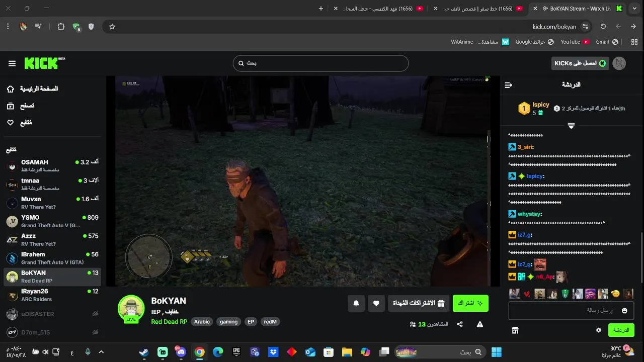The width and height of the screenshot is (644, 362).
Task: Open tmnaa channel in followed list
Action: pyautogui.click(x=52, y=184)
